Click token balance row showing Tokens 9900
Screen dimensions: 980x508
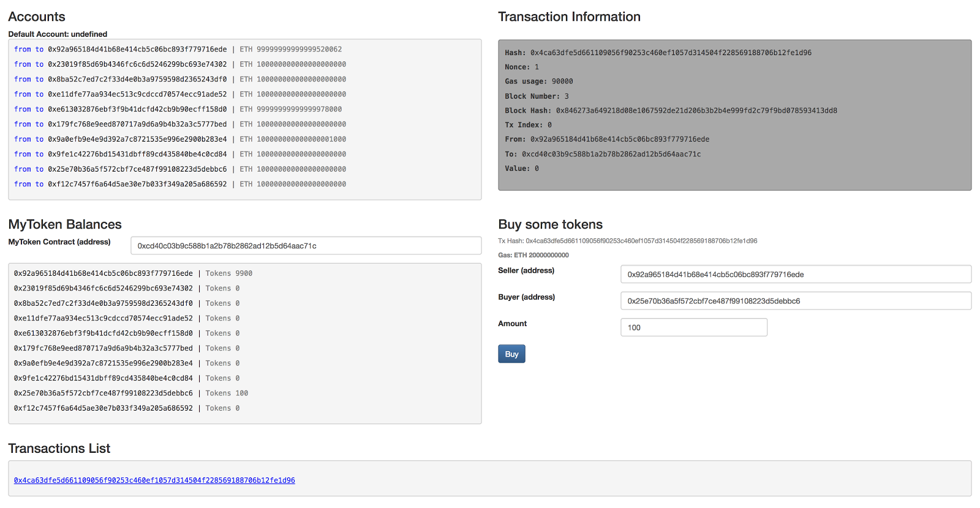(x=133, y=273)
